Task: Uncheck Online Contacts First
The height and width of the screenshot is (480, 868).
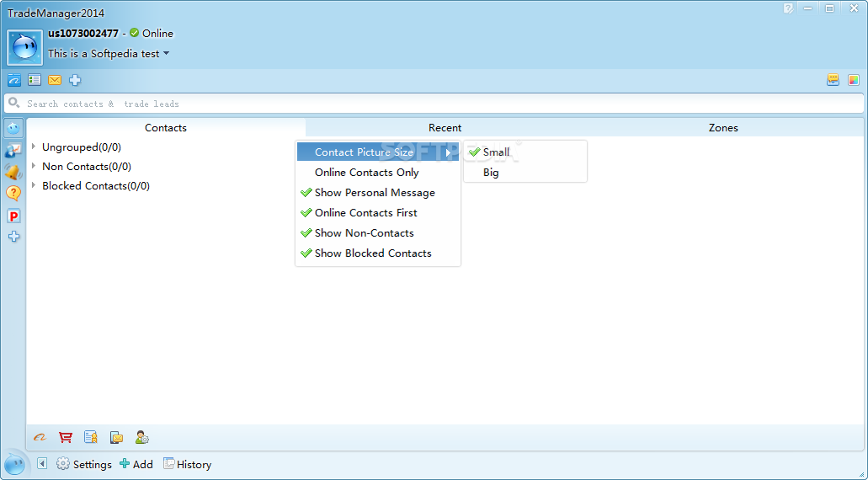Action: [377, 212]
